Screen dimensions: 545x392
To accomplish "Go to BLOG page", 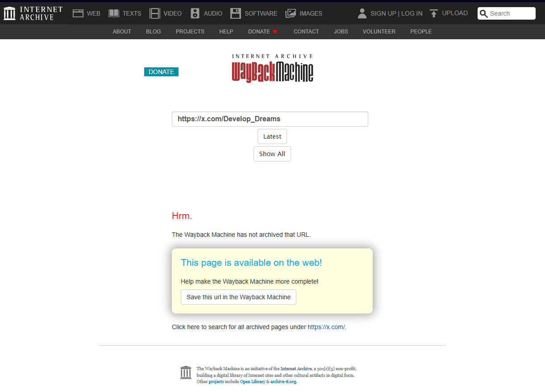I will pos(154,32).
